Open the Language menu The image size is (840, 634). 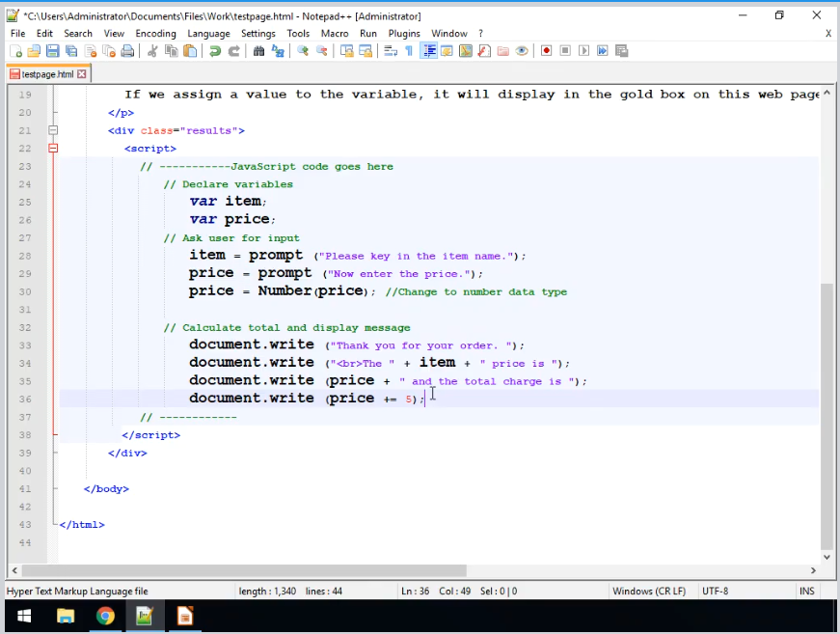coord(208,33)
